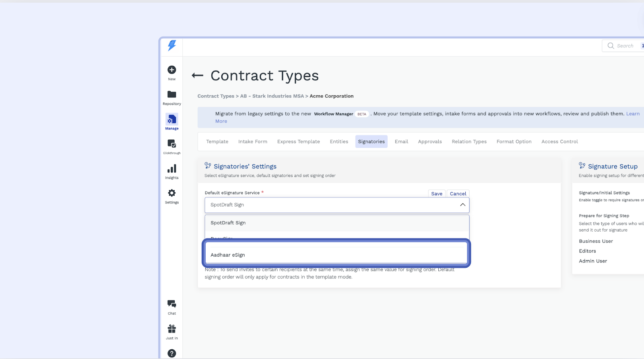Click Contract Types breadcrumb link
Image resolution: width=644 pixels, height=359 pixels.
click(x=216, y=96)
